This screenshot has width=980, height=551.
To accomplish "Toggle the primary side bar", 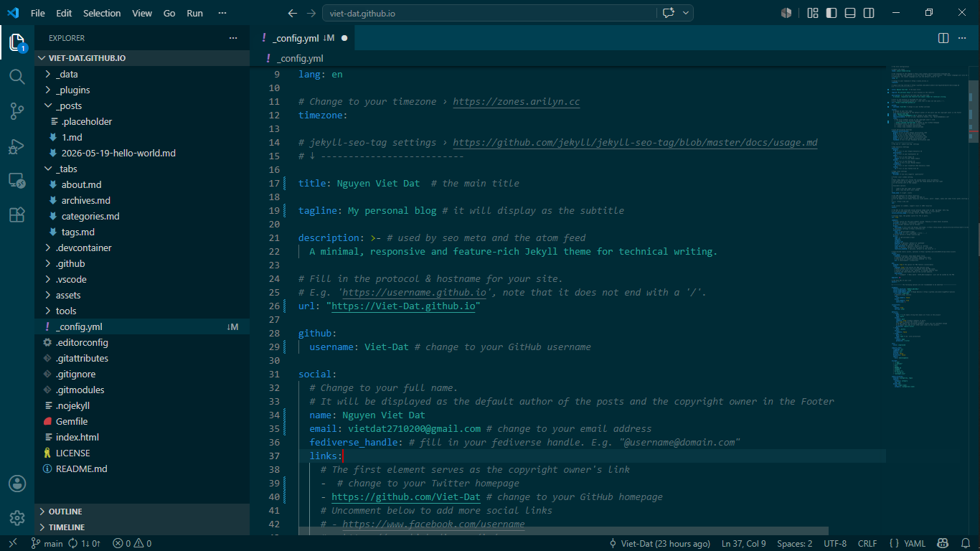I will pyautogui.click(x=831, y=13).
